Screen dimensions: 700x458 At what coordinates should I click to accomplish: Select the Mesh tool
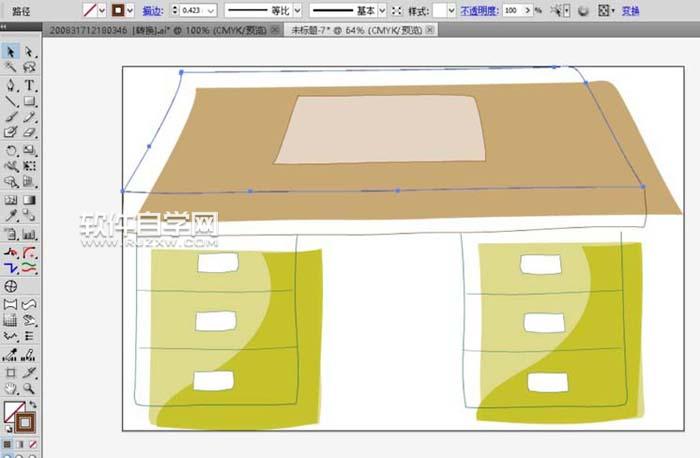[x=11, y=200]
